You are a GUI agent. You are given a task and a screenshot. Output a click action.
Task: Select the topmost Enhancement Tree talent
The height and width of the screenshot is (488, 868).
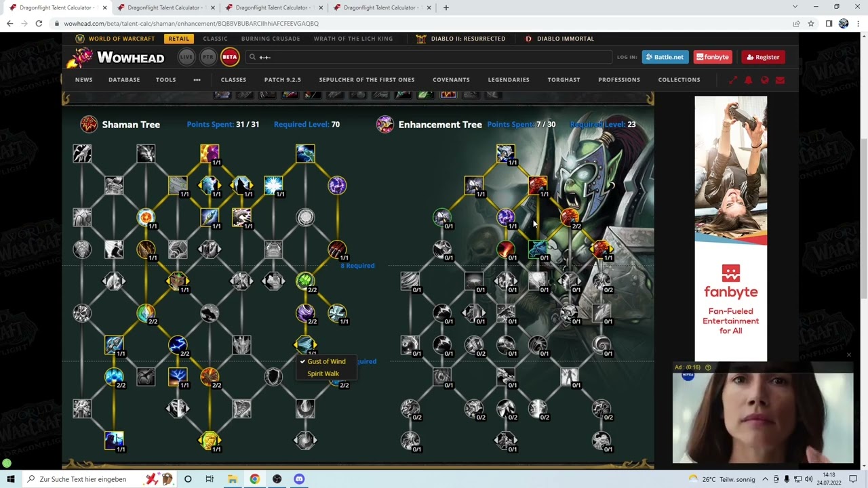click(x=505, y=153)
